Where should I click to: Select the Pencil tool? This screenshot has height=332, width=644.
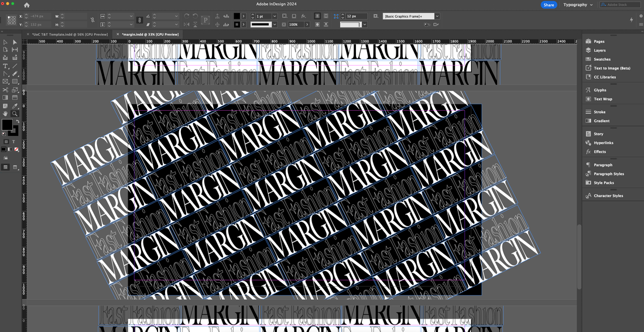(15, 74)
